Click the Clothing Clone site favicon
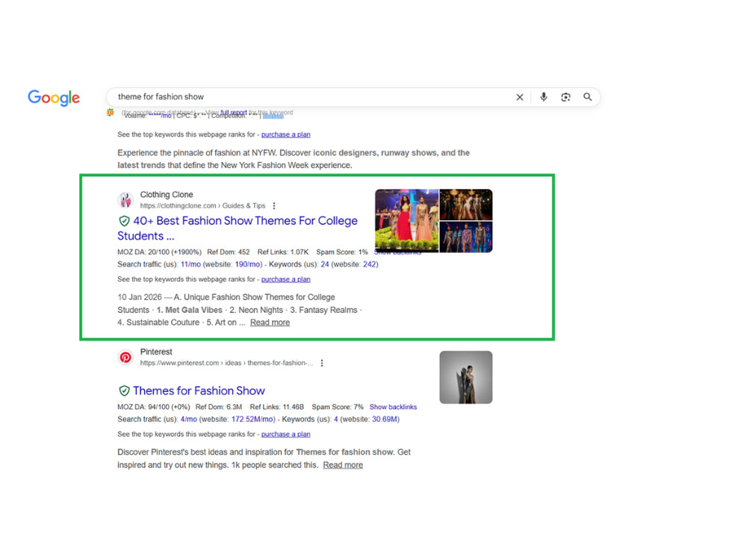The height and width of the screenshot is (560, 747). coord(125,200)
